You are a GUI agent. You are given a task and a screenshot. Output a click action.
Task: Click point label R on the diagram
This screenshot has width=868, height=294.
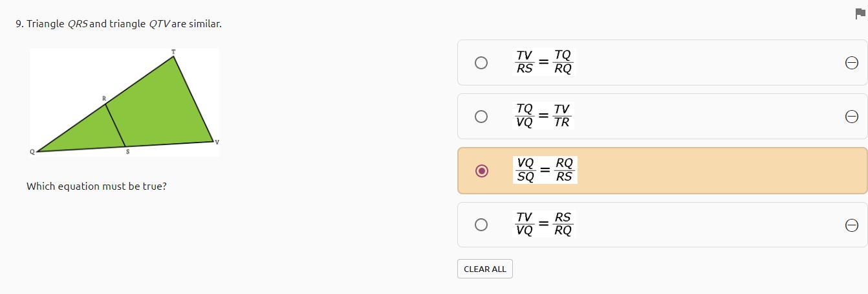tap(103, 98)
